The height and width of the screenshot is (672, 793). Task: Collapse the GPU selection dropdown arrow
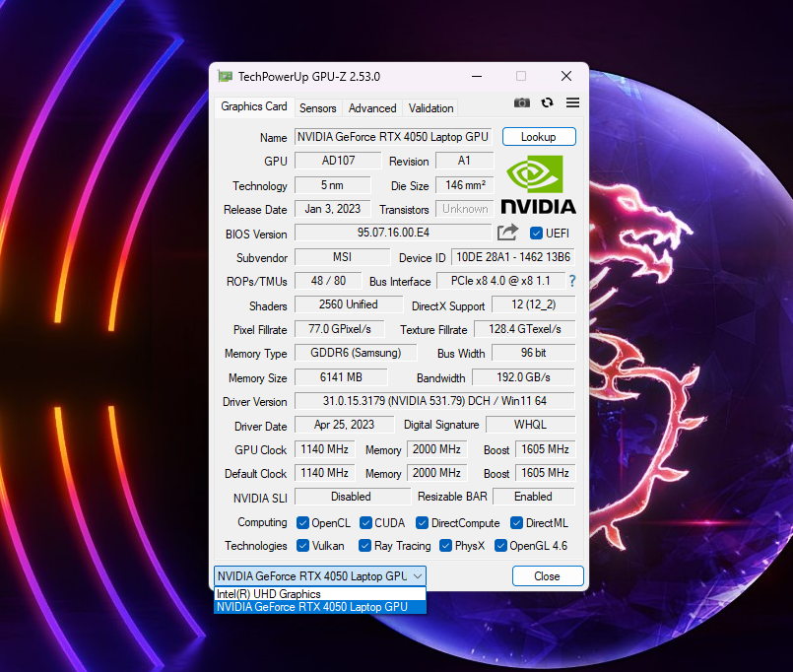pos(418,575)
